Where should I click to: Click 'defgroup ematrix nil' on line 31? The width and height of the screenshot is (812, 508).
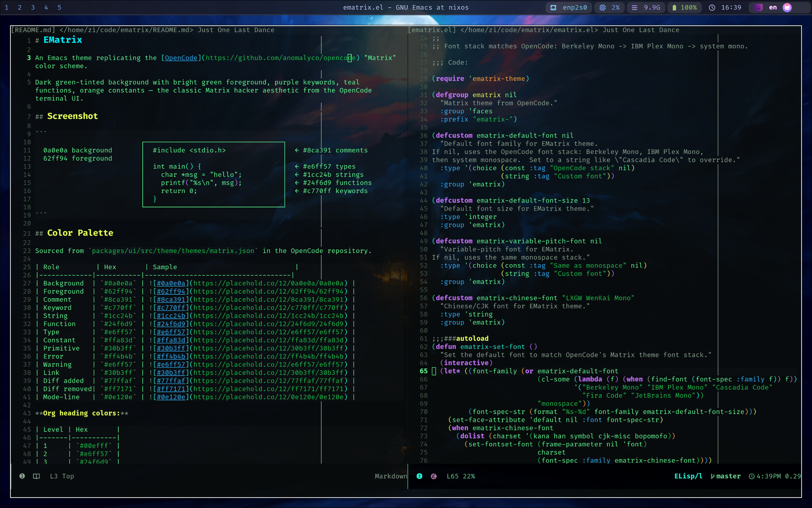tap(476, 95)
